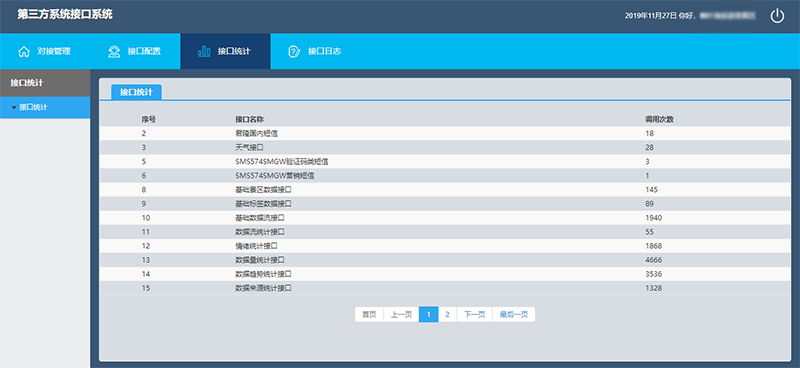Click the 天气接口 table row

445,148
